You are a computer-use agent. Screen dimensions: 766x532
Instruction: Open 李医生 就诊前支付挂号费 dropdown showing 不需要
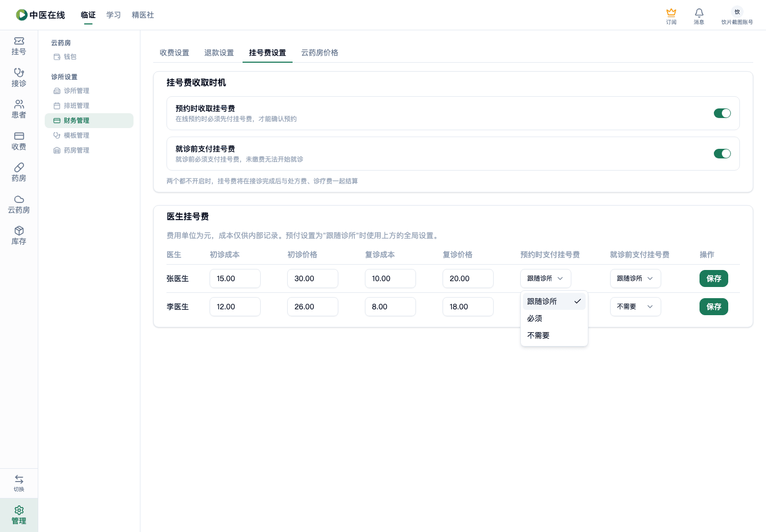click(x=635, y=307)
